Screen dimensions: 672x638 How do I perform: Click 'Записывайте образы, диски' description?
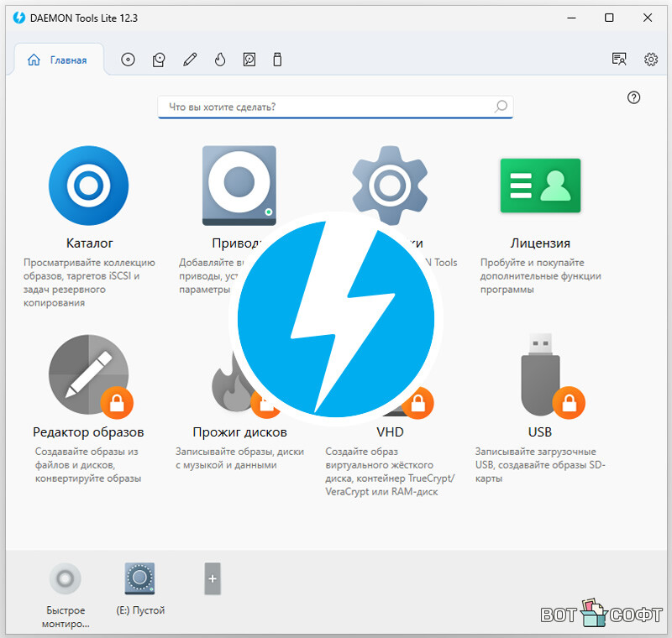[239, 458]
